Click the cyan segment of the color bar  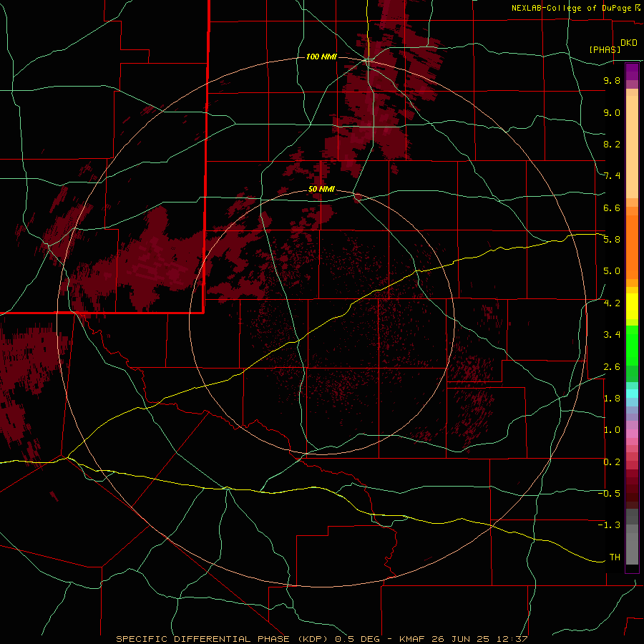click(632, 393)
